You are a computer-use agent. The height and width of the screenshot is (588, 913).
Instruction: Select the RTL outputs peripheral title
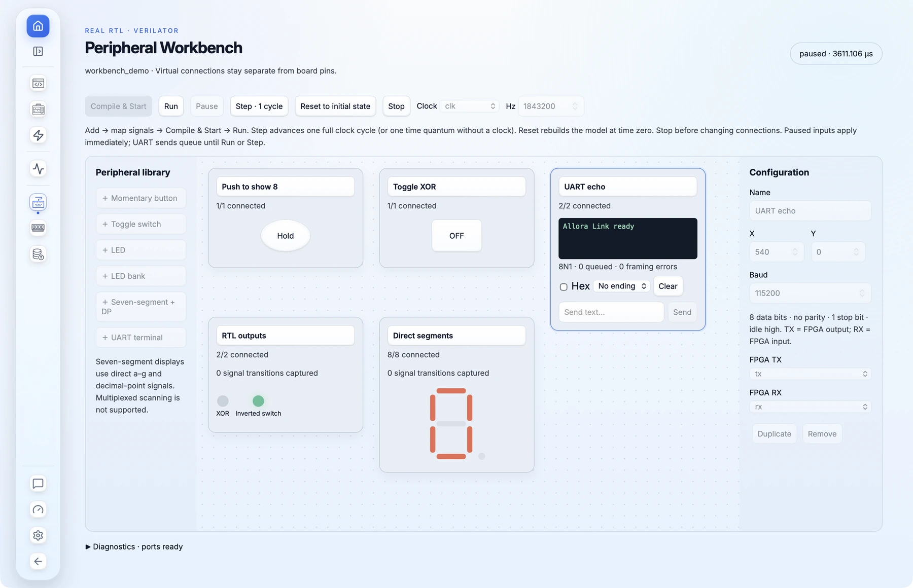tap(286, 336)
